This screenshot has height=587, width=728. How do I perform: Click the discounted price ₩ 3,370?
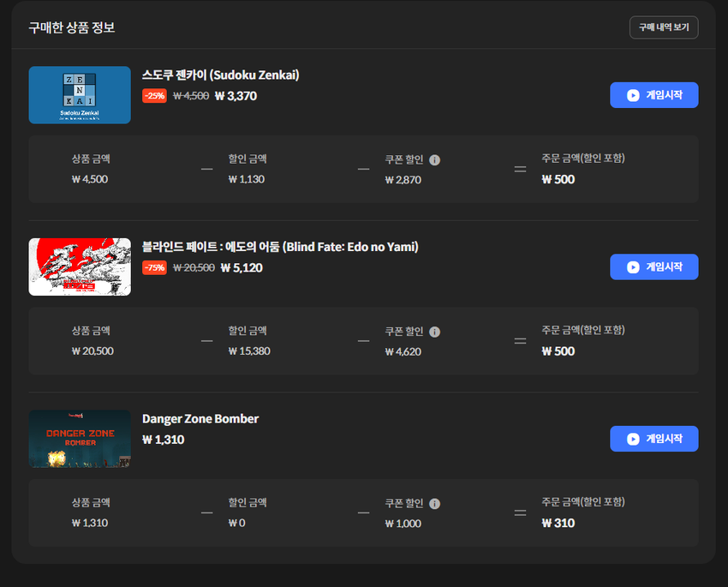point(236,96)
